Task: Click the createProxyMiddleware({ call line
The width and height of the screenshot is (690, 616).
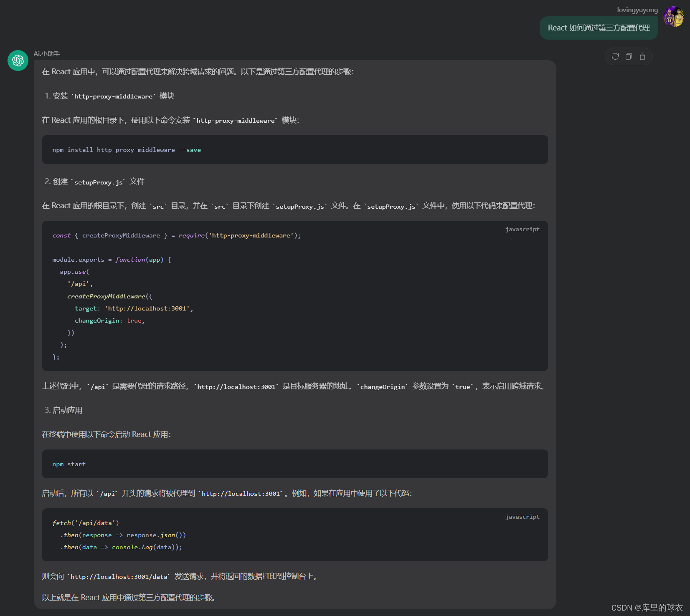Action: pos(110,296)
